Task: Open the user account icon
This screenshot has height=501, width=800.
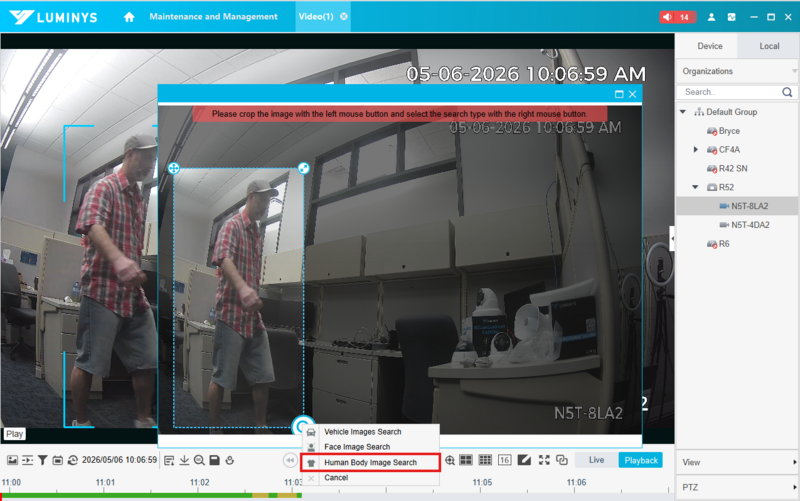Action: (711, 17)
